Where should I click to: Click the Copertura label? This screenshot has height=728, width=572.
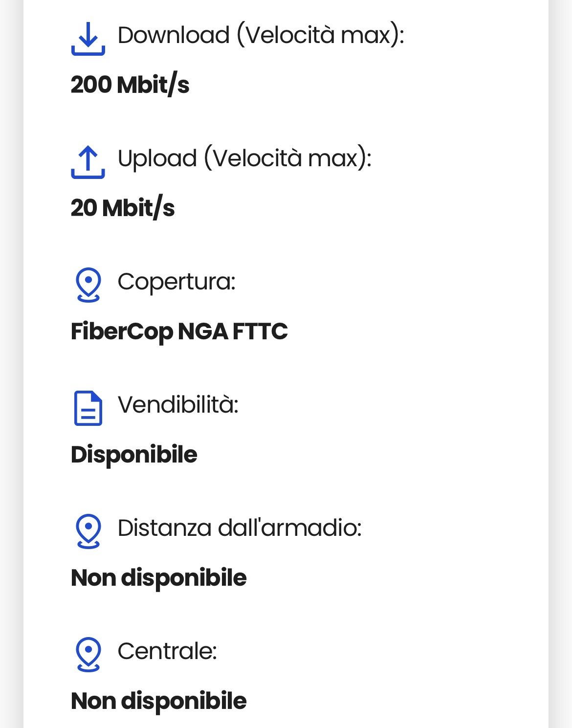pyautogui.click(x=176, y=282)
